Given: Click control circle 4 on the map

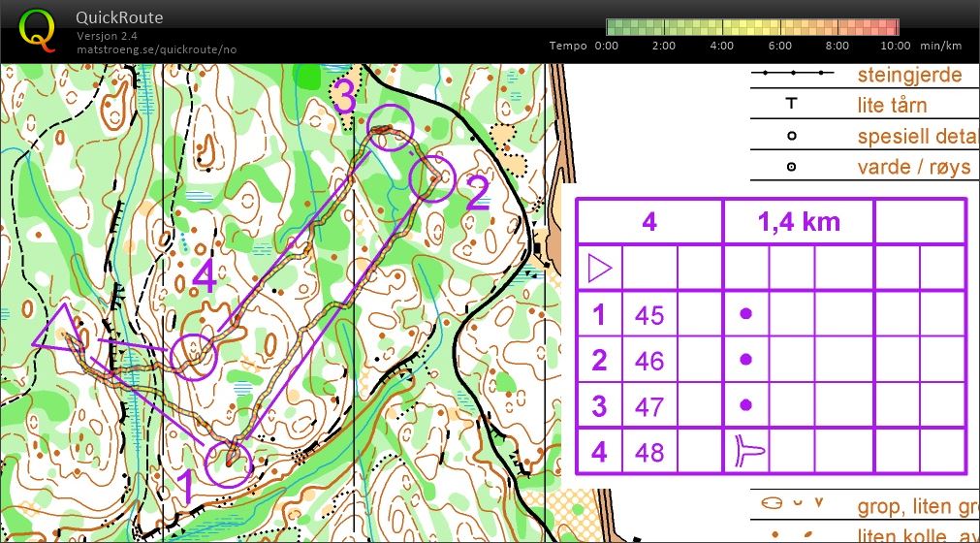Looking at the screenshot, I should point(194,357).
